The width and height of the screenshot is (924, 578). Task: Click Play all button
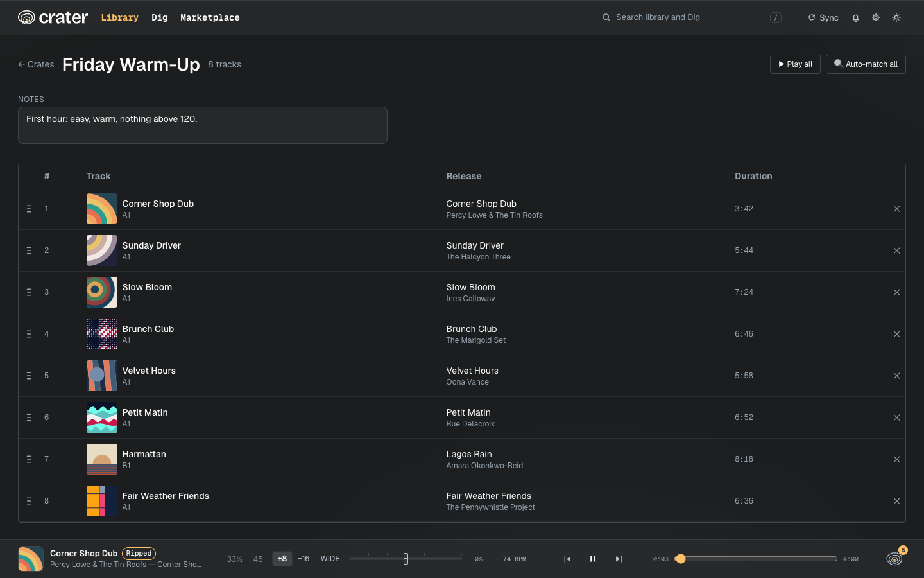coord(795,64)
